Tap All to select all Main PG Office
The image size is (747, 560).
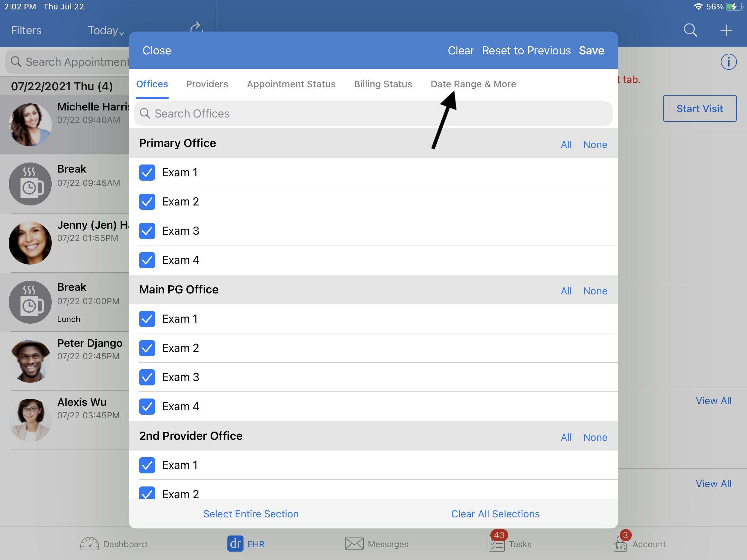[x=565, y=289]
